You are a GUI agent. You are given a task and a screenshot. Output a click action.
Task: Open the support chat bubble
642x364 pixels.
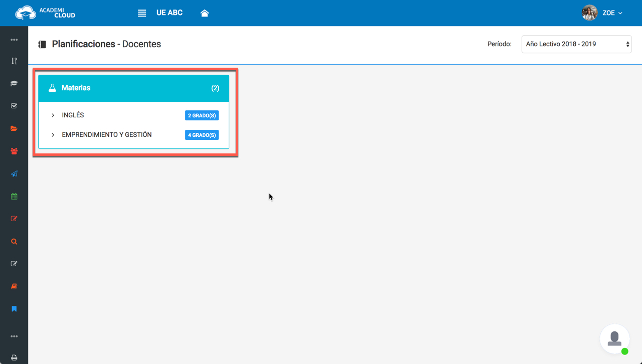click(614, 338)
